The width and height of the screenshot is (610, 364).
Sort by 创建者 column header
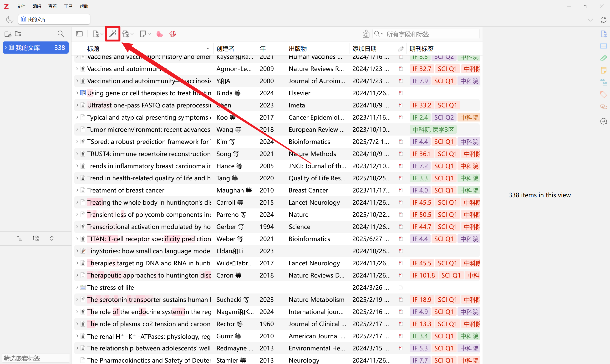coord(225,49)
